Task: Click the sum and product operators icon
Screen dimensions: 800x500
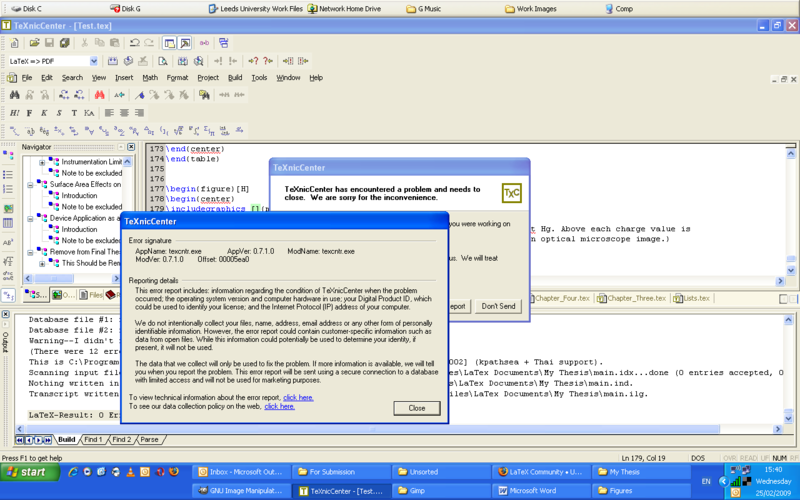Action: [209, 131]
